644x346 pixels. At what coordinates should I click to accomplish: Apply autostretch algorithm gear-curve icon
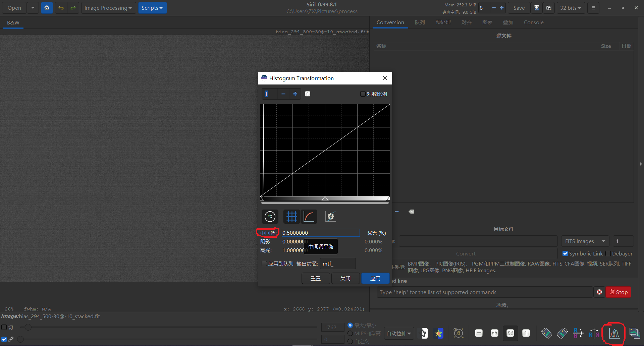(x=331, y=217)
